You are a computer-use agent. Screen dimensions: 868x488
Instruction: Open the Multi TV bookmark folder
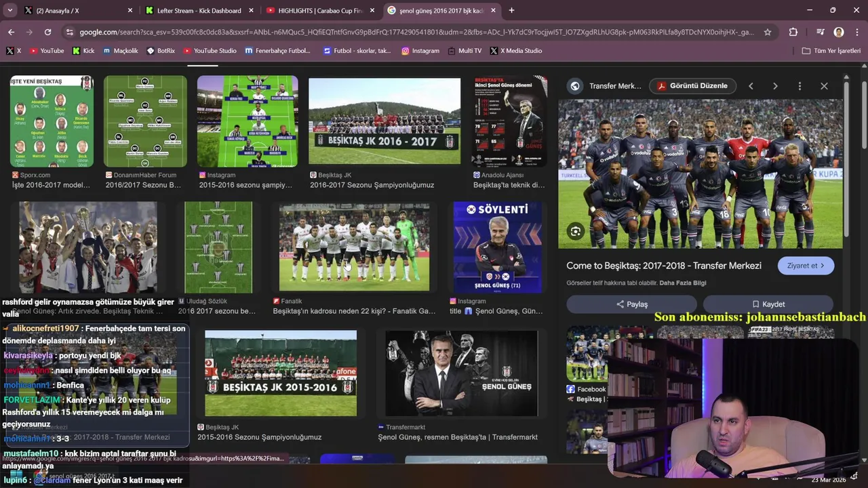coord(465,51)
